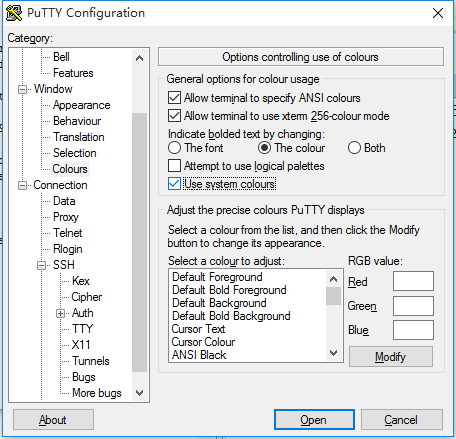The image size is (456, 439).
Task: Click the Modify button
Action: (391, 357)
